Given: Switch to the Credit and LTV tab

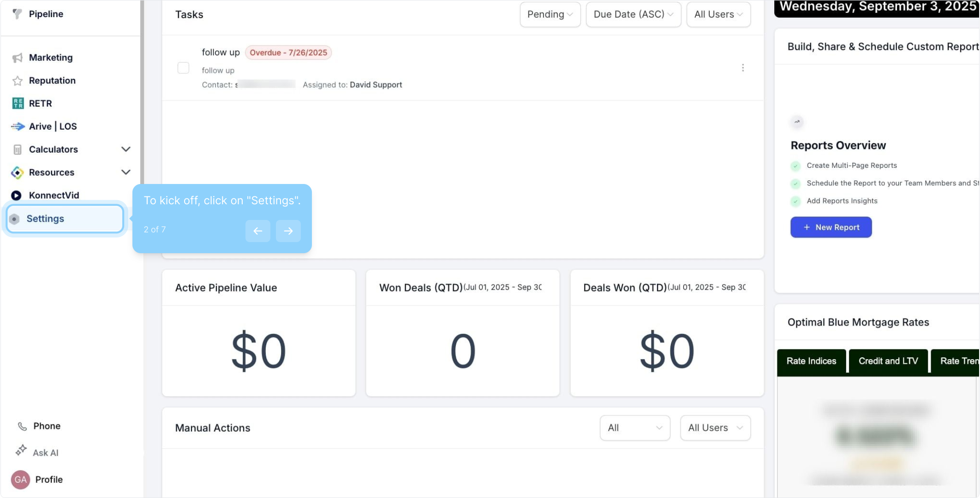Looking at the screenshot, I should tap(888, 361).
